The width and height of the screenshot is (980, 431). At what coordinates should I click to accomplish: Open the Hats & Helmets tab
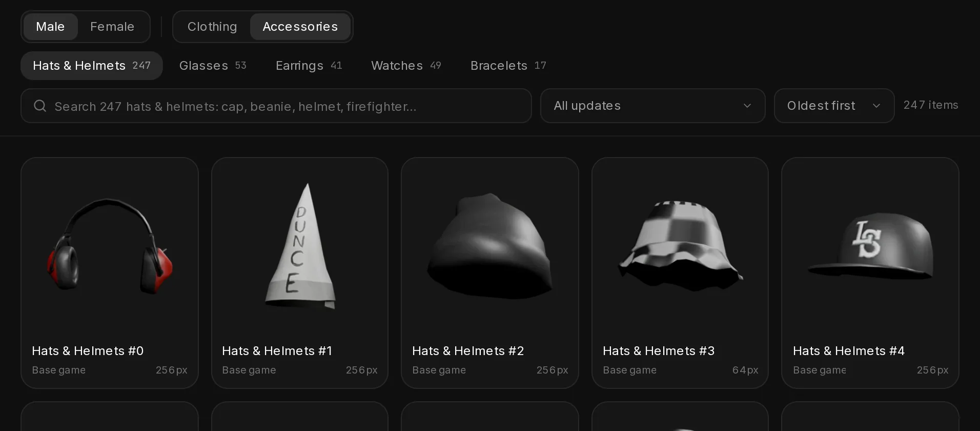click(92, 66)
